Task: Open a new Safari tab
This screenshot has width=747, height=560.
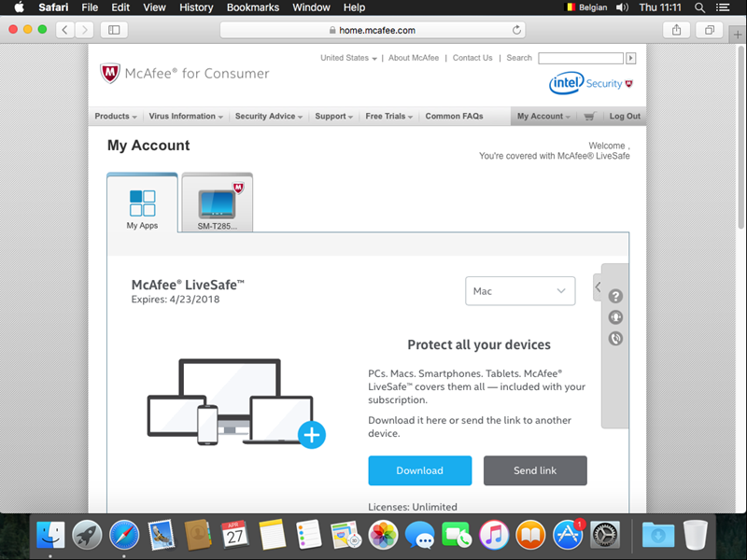Action: [x=738, y=35]
